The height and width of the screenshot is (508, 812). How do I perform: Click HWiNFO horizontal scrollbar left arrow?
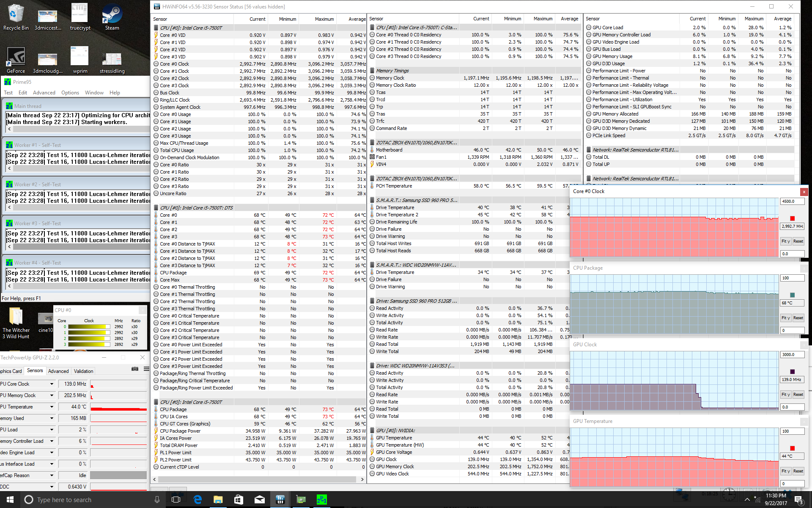154,480
